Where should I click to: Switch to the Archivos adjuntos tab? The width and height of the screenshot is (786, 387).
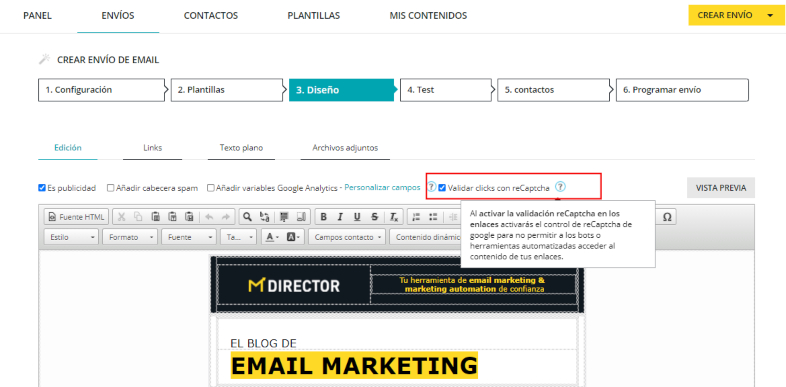tap(345, 148)
